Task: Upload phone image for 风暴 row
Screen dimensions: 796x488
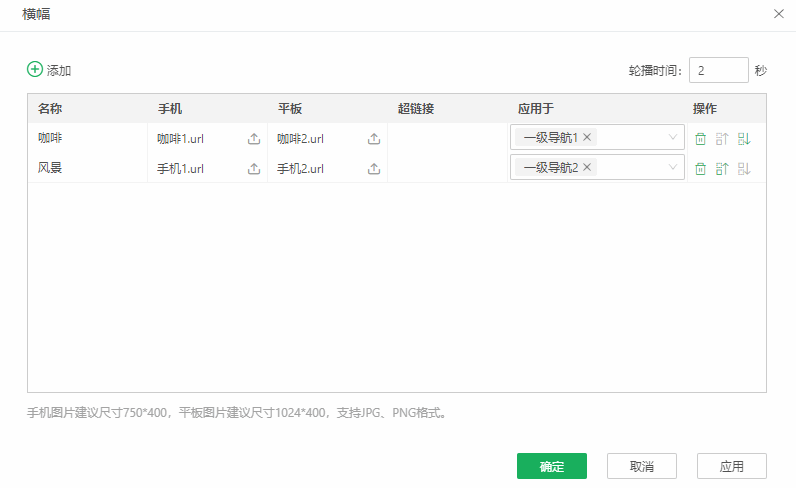Action: [254, 169]
